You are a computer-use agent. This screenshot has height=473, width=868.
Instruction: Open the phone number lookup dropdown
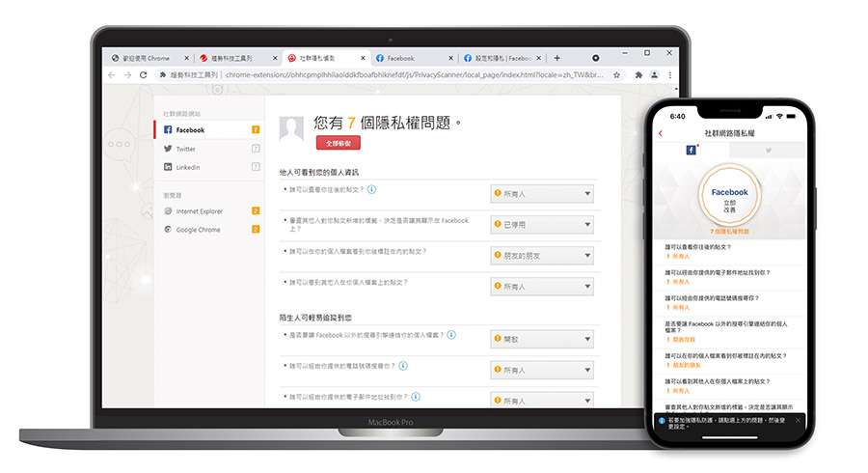[x=542, y=370]
